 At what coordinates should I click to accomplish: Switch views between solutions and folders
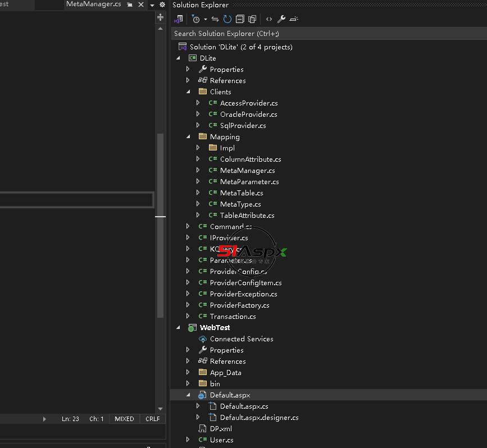tap(179, 19)
